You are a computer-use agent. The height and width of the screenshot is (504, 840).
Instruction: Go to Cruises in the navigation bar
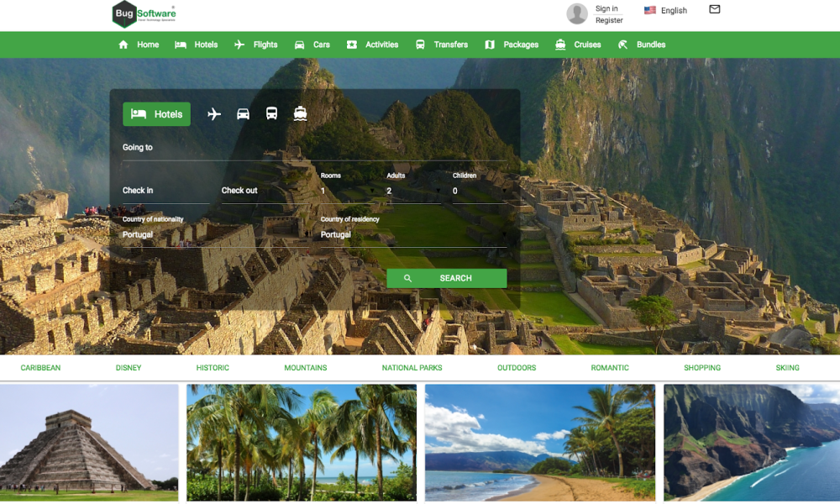[x=579, y=45]
